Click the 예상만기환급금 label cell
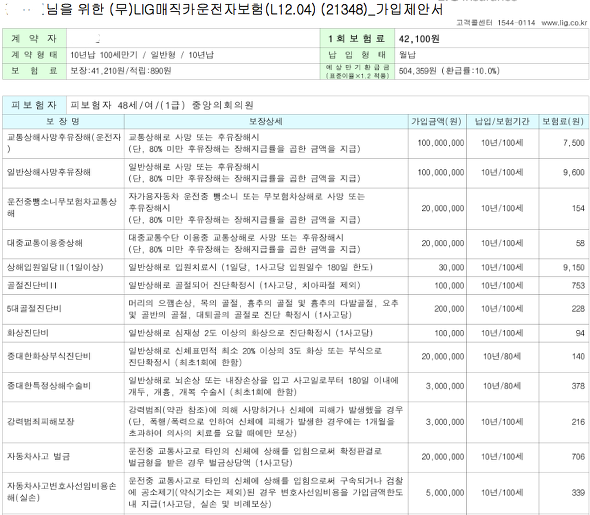The height and width of the screenshot is (515, 590). click(357, 71)
